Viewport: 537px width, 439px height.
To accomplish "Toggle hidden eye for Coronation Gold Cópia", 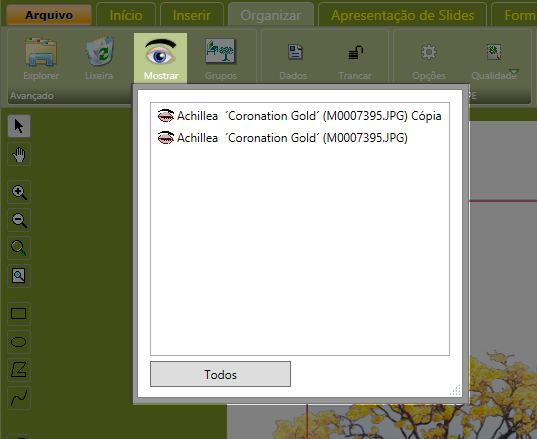I will coord(165,116).
